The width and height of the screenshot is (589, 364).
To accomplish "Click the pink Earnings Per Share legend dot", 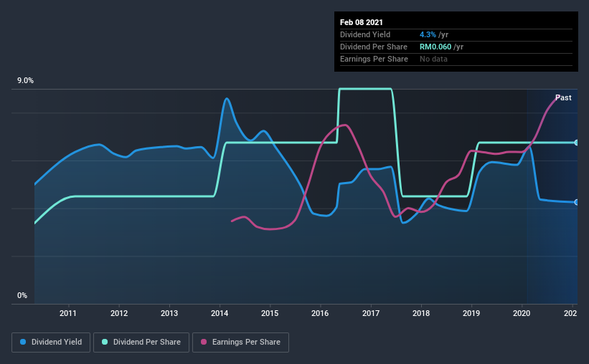I will pos(204,342).
